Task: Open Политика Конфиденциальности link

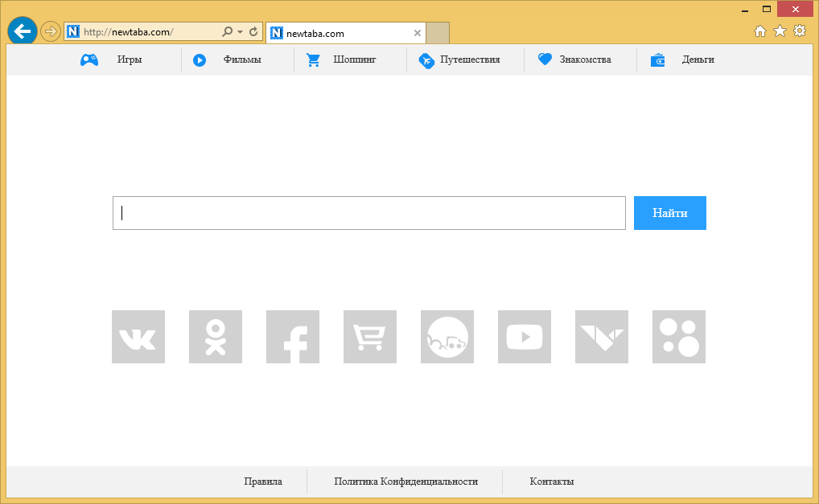Action: (405, 481)
